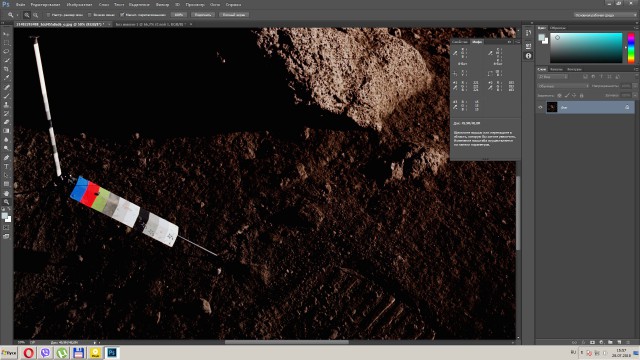Image resolution: width=640 pixels, height=360 pixels.
Task: Switch to the second document tab
Action: tap(150, 24)
